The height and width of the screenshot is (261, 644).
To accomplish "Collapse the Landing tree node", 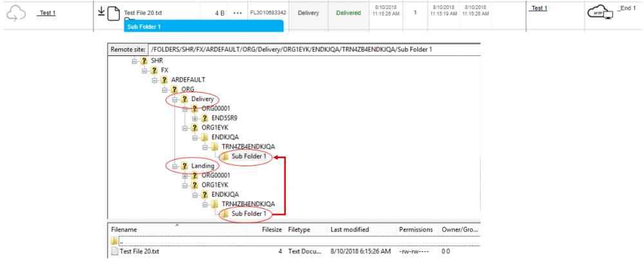I will click(x=175, y=166).
